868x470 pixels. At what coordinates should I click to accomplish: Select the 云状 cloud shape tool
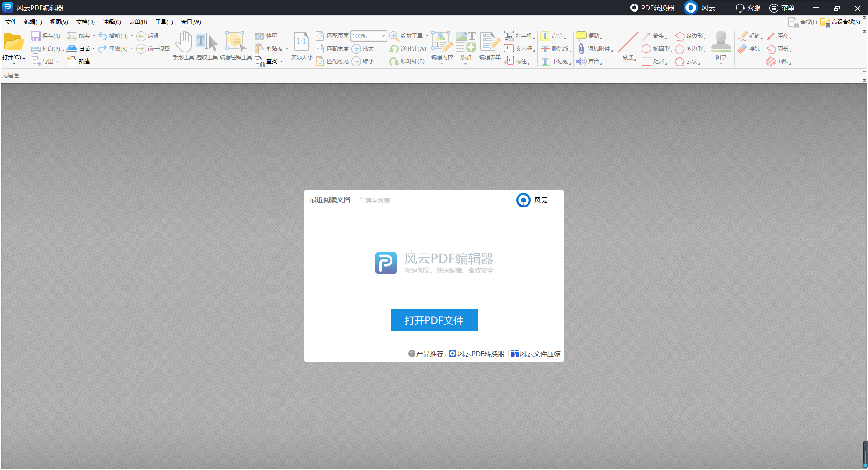click(x=688, y=61)
